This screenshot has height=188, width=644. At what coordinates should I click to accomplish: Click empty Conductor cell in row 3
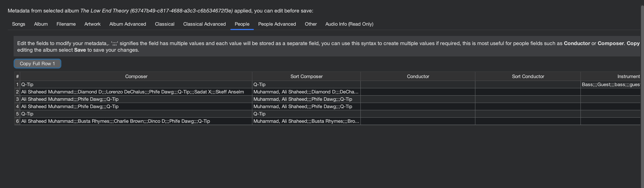tap(418, 99)
